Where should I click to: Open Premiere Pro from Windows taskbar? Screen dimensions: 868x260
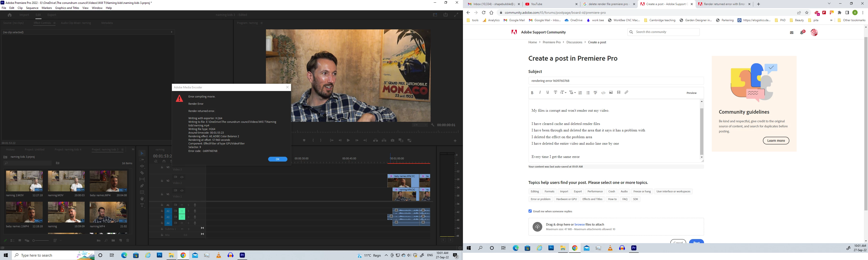[242, 255]
